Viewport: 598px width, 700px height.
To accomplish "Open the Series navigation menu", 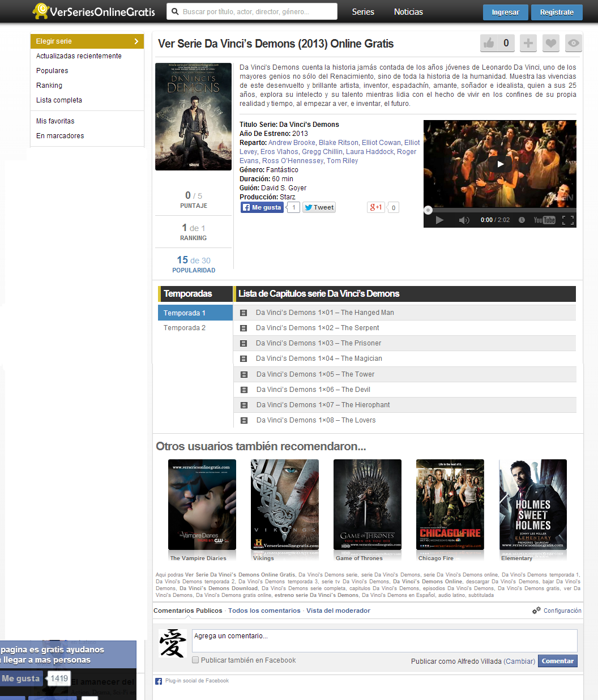I will click(x=363, y=12).
